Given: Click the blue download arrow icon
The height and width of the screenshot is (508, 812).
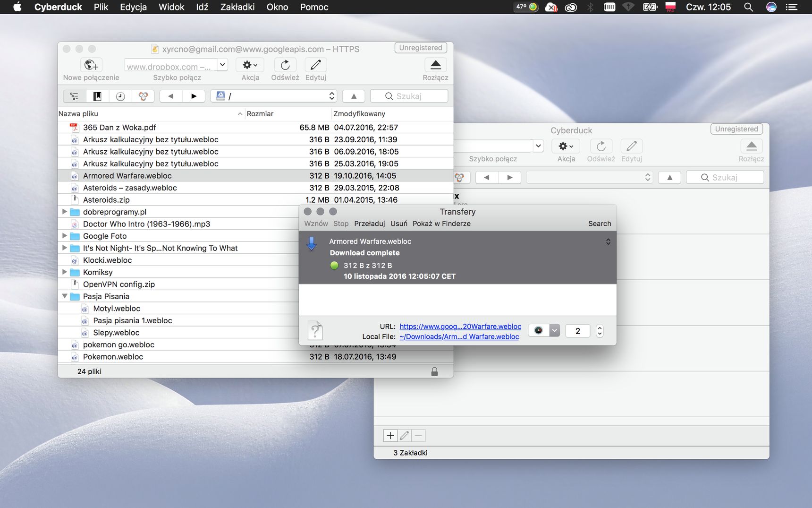Looking at the screenshot, I should click(312, 244).
